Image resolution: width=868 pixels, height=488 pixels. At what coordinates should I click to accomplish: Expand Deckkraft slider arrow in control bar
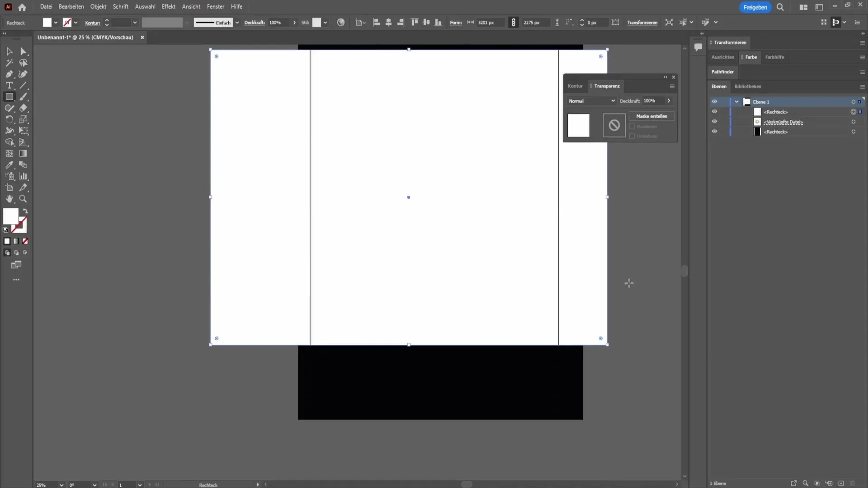point(294,23)
